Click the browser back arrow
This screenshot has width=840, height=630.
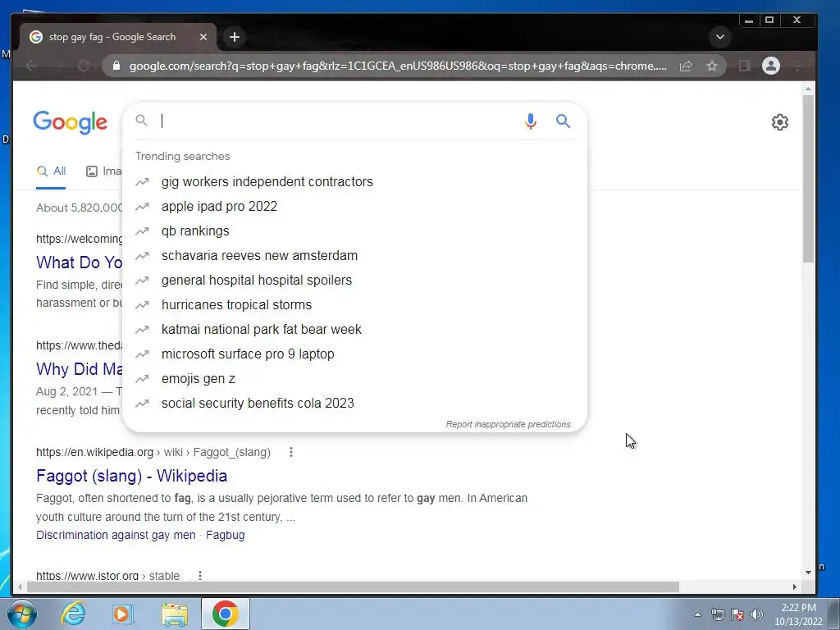(x=31, y=66)
